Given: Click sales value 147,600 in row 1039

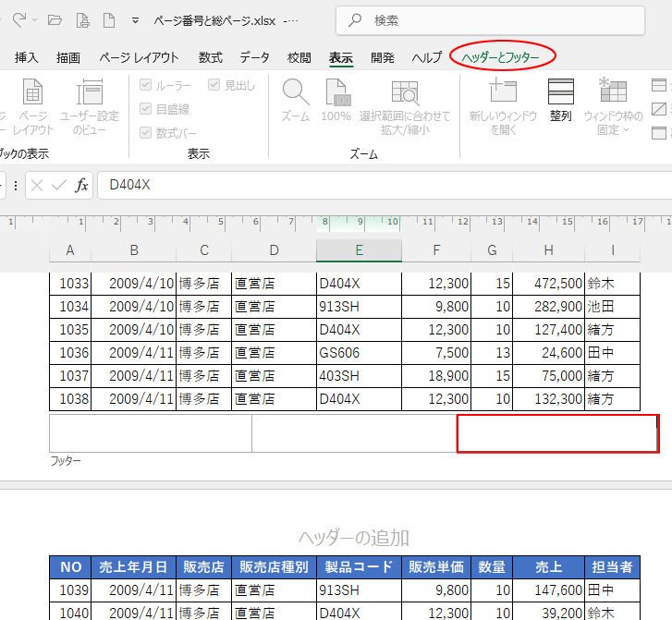Looking at the screenshot, I should pos(548,590).
